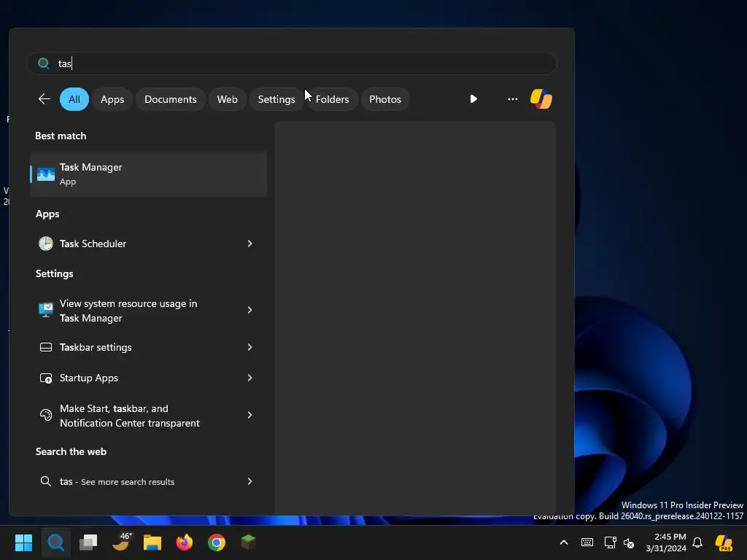Viewport: 747px width, 560px height.
Task: Open Startup Apps setting
Action: (x=148, y=378)
